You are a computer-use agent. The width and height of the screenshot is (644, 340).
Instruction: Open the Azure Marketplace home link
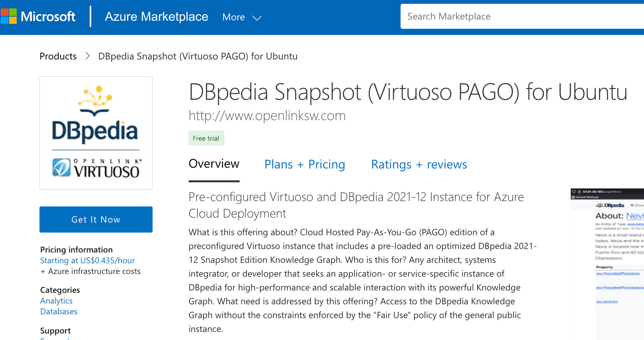coord(156,17)
